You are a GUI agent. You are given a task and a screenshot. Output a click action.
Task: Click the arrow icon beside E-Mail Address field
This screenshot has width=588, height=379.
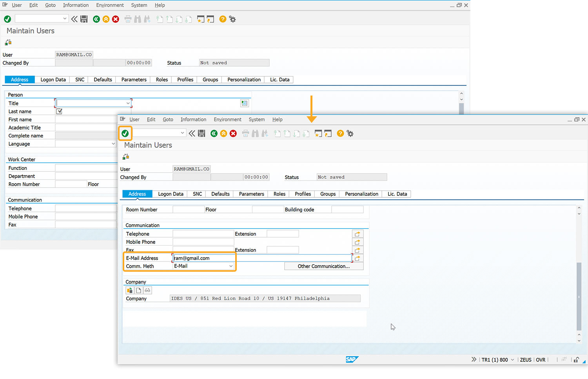tap(358, 258)
